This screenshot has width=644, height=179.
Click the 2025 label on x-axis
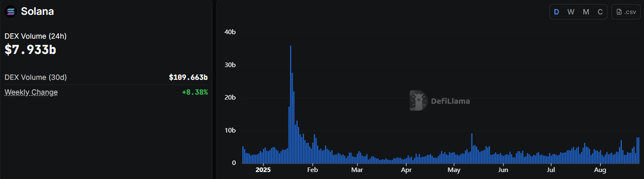point(263,170)
